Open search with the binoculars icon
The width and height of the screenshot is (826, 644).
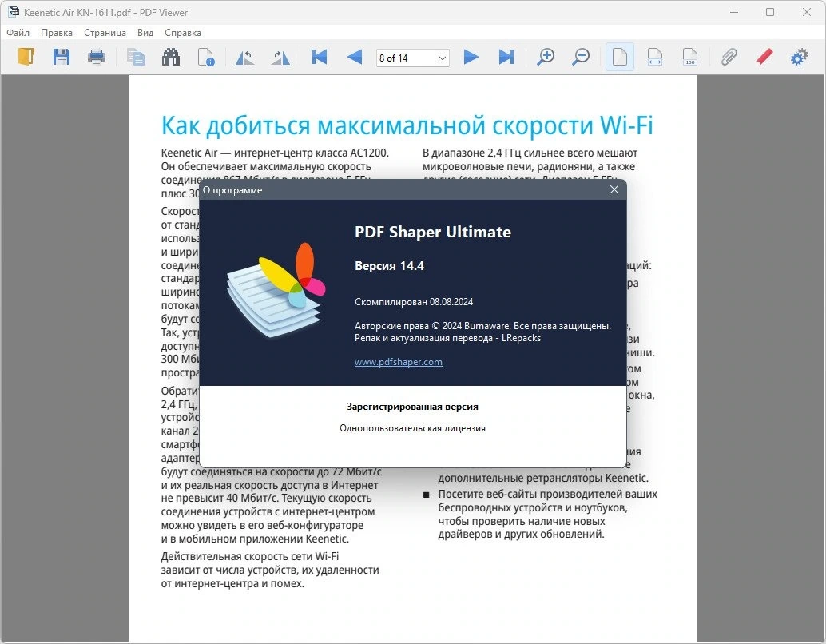(171, 57)
